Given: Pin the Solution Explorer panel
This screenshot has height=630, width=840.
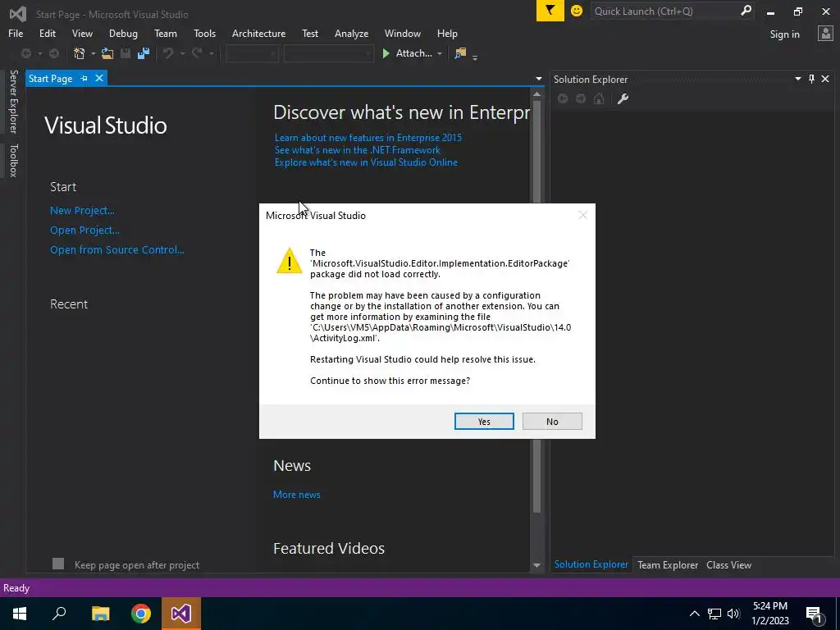Looking at the screenshot, I should 811,79.
